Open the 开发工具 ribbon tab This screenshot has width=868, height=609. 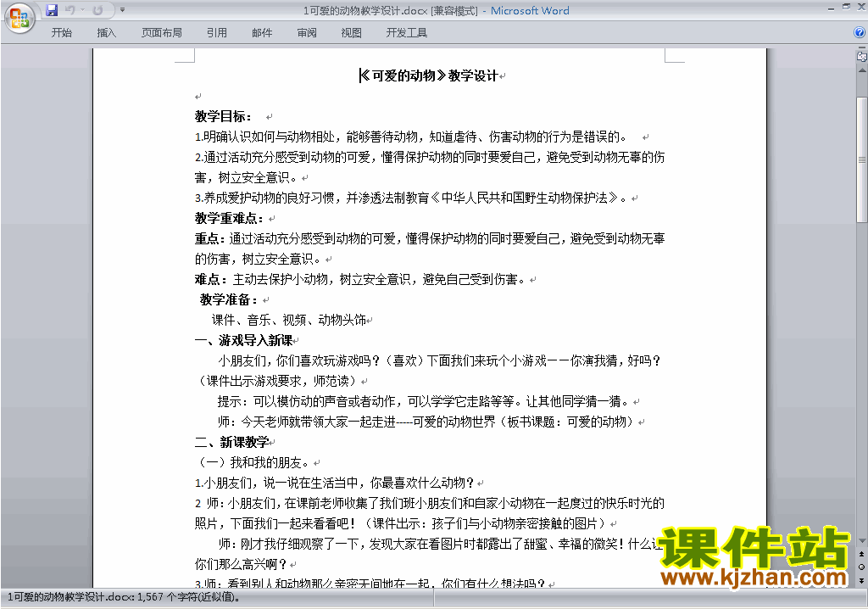[x=406, y=33]
